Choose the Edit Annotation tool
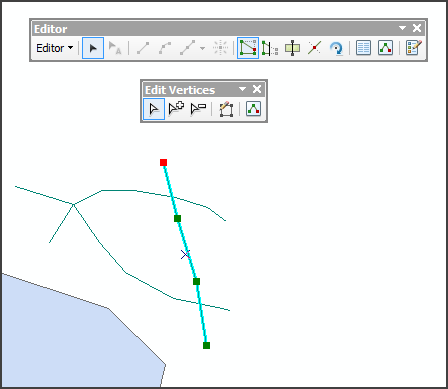Viewport: 448px width, 389px height. coord(115,48)
